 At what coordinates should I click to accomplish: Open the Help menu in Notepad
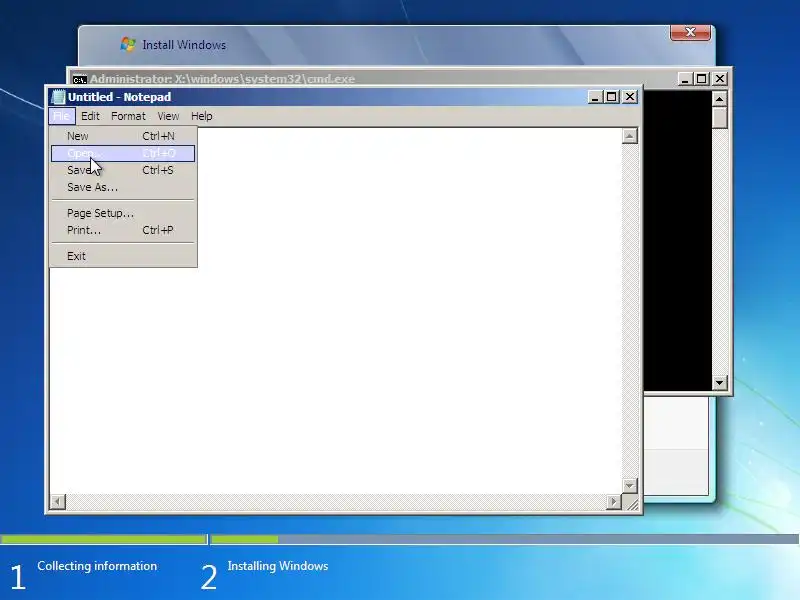point(202,116)
